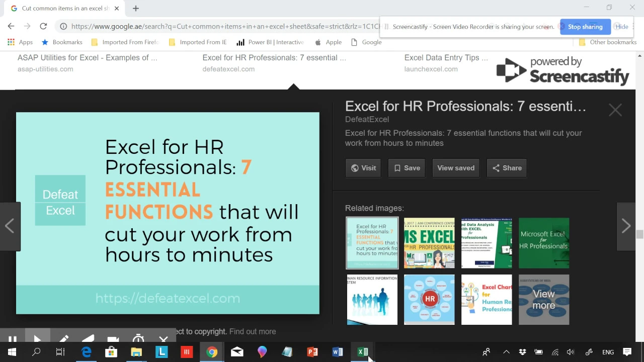Open the Action Center notifications
Screen dimensions: 644x362
coord(627,352)
